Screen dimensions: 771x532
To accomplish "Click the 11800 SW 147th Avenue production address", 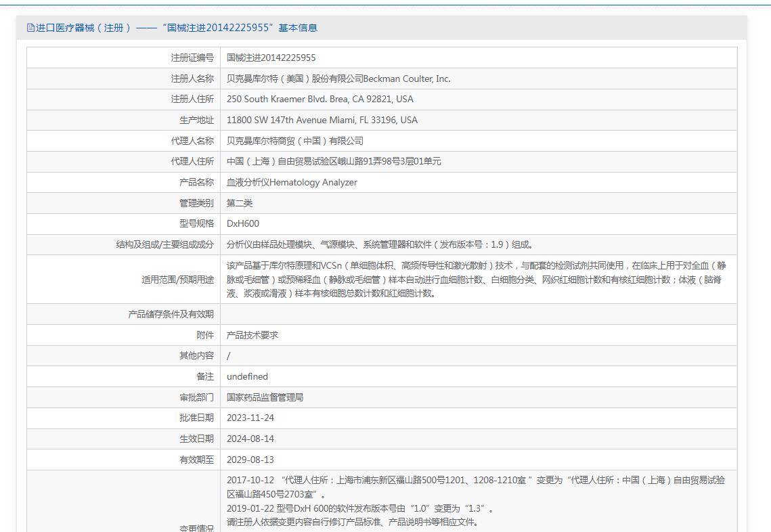I will [322, 120].
